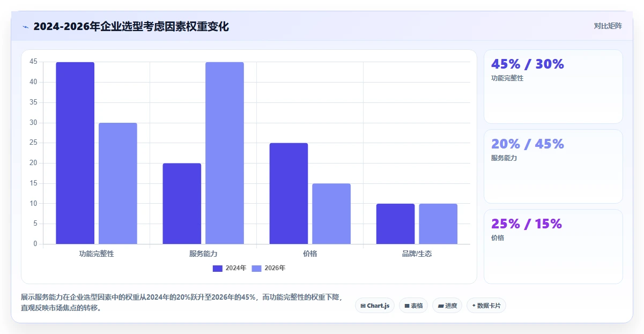Click the y-axis value 0

[35, 244]
